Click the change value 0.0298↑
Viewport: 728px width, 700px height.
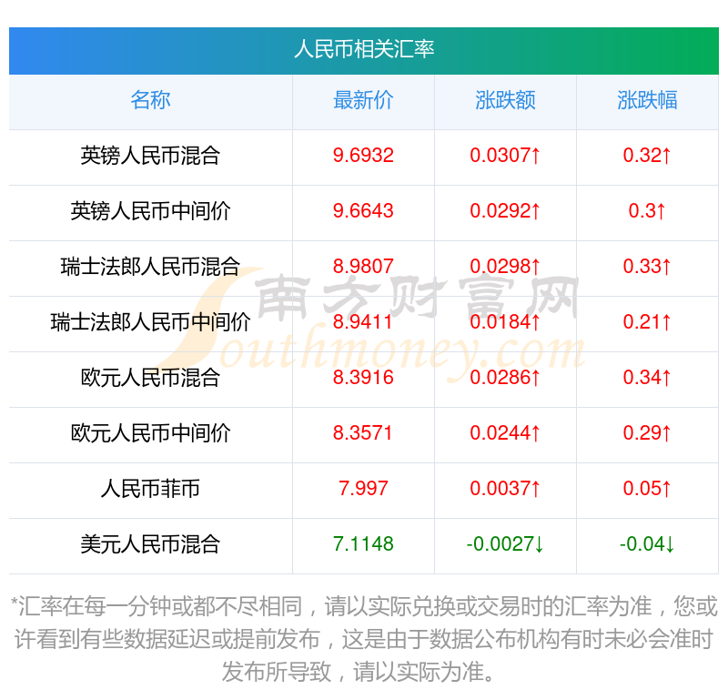pos(505,267)
